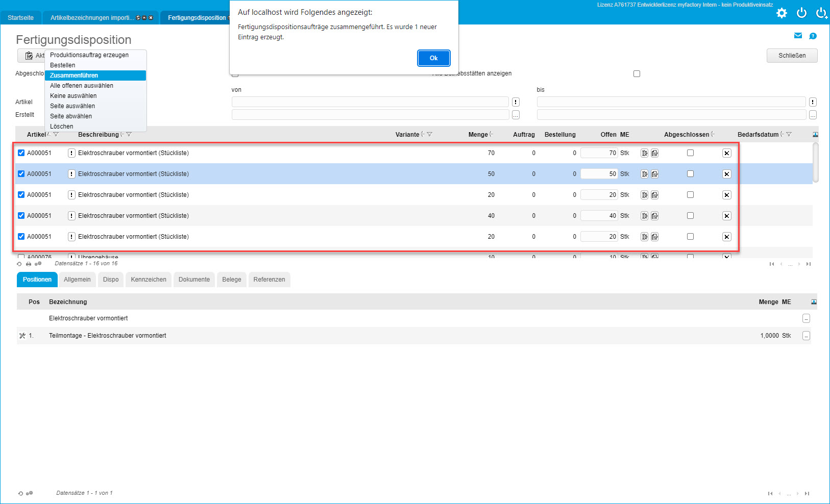The image size is (830, 504).
Task: Click the Offen quantity field showing 50
Action: coord(599,174)
